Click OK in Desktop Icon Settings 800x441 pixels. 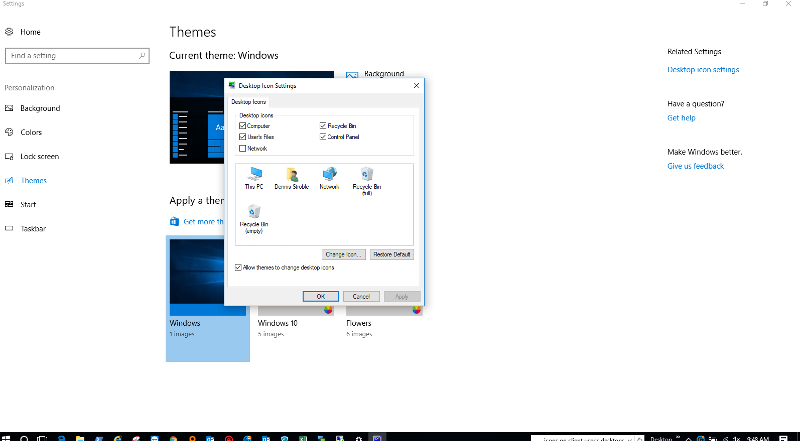pyautogui.click(x=320, y=297)
